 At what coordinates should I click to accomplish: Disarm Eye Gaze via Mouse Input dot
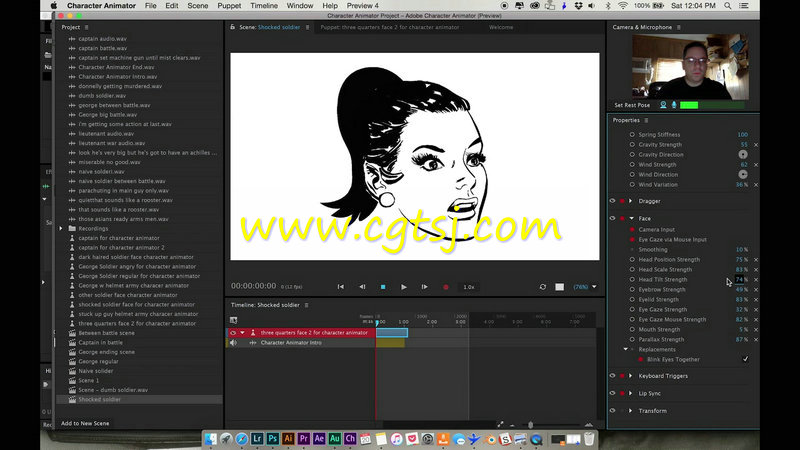(632, 239)
